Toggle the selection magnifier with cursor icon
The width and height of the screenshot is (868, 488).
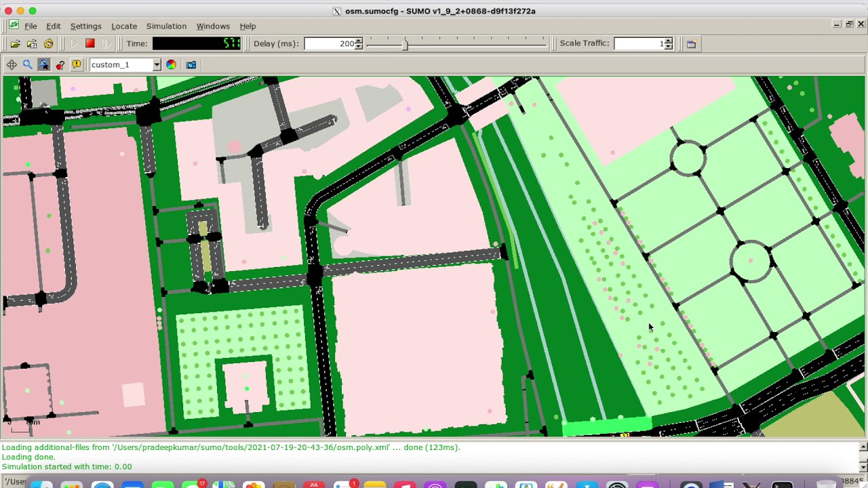[x=43, y=64]
